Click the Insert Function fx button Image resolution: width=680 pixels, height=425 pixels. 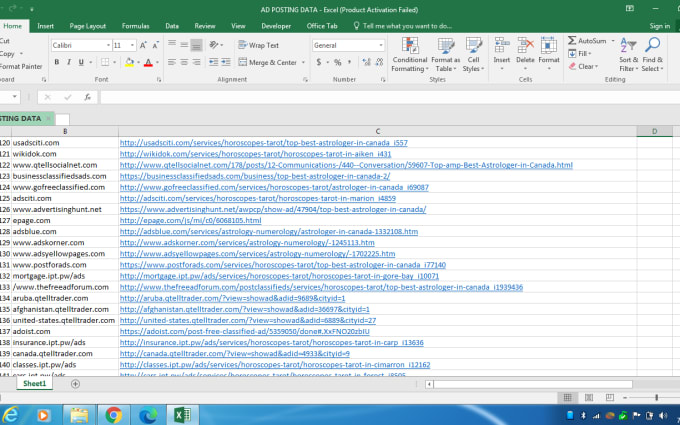coord(88,97)
